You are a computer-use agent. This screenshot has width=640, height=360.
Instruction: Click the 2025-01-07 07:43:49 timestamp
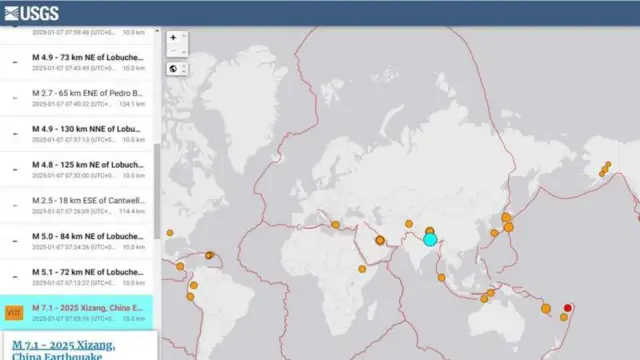click(73, 68)
